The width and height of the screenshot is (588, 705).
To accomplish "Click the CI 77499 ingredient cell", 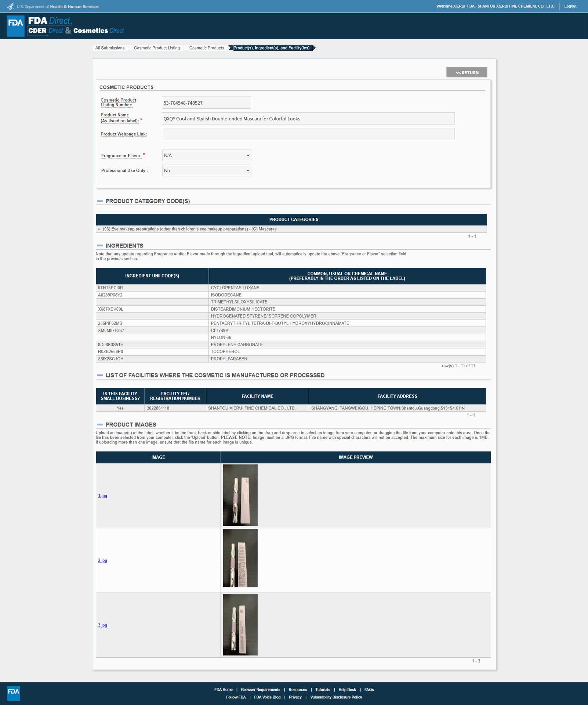I will (x=347, y=330).
